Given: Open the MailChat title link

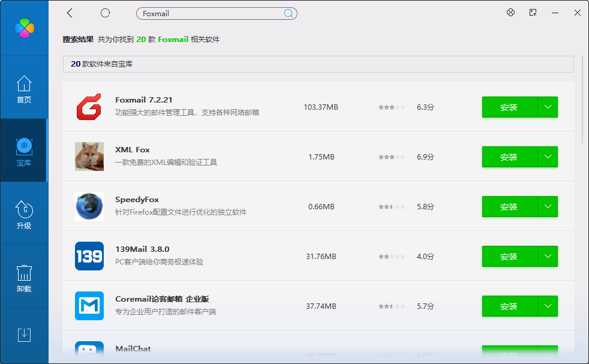Looking at the screenshot, I should pyautogui.click(x=133, y=348).
